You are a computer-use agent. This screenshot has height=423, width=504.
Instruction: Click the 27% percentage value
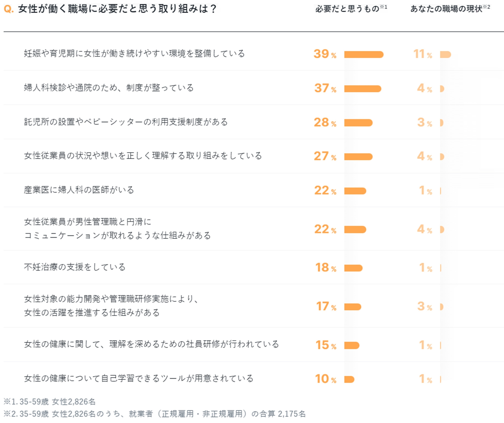tap(325, 156)
